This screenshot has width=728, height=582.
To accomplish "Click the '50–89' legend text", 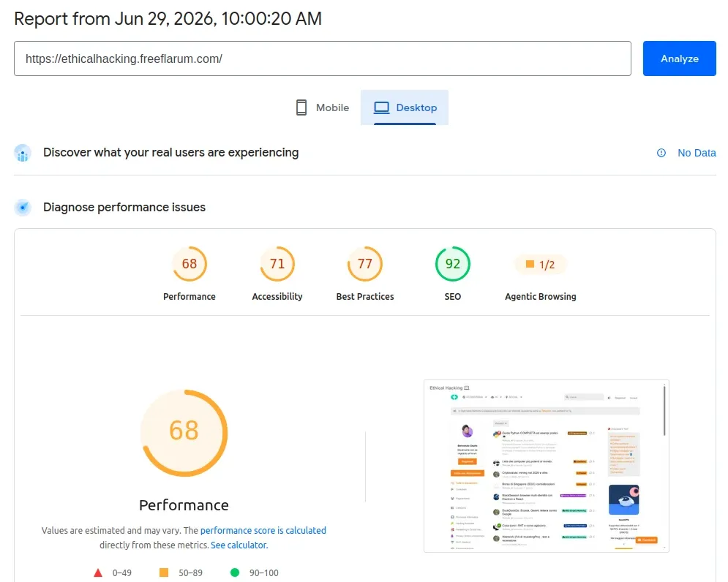I will [191, 573].
